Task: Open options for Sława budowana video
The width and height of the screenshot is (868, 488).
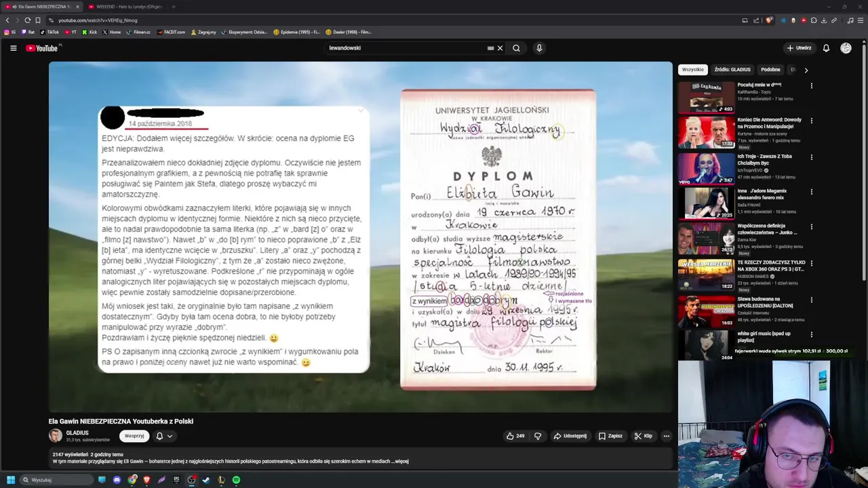Action: (x=811, y=300)
